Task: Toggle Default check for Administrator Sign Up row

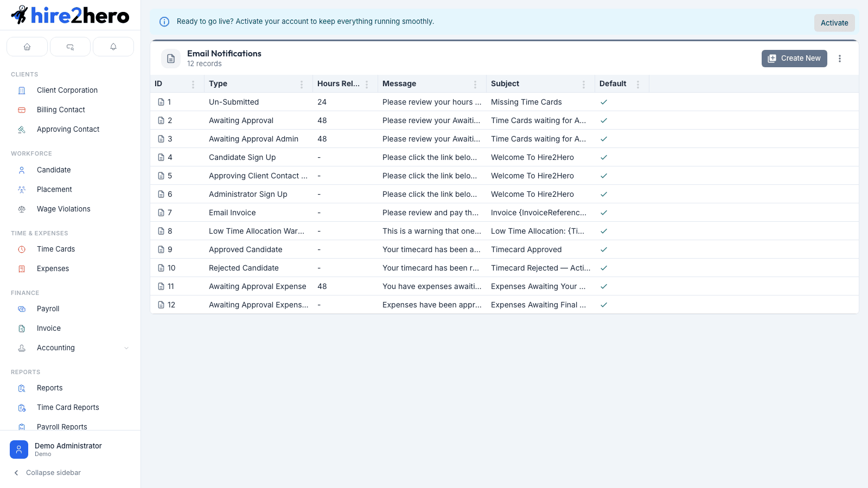Action: (x=604, y=194)
